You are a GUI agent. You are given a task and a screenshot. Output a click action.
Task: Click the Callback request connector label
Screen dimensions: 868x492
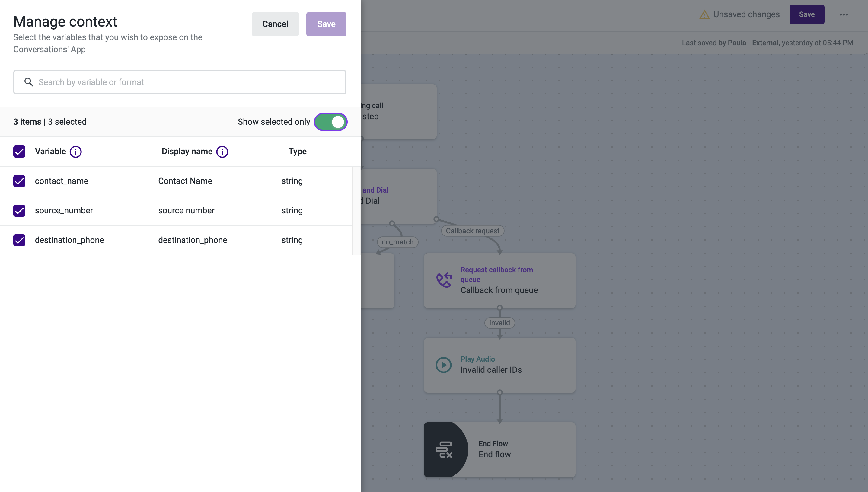[x=472, y=231]
